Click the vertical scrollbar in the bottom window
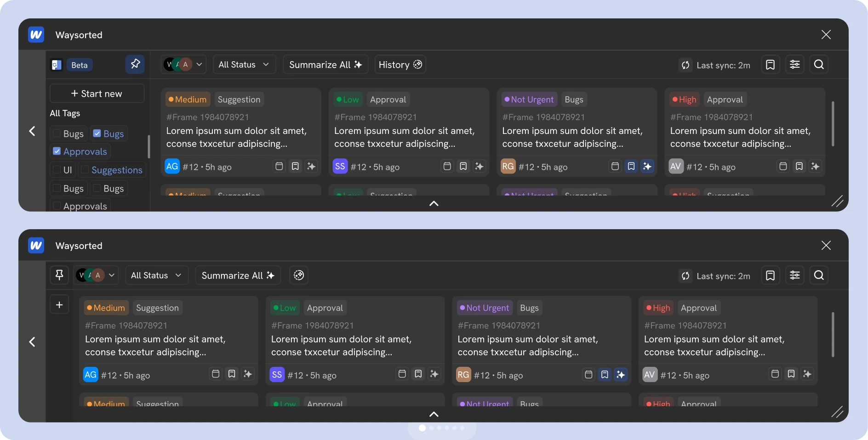868x440 pixels. (833, 335)
